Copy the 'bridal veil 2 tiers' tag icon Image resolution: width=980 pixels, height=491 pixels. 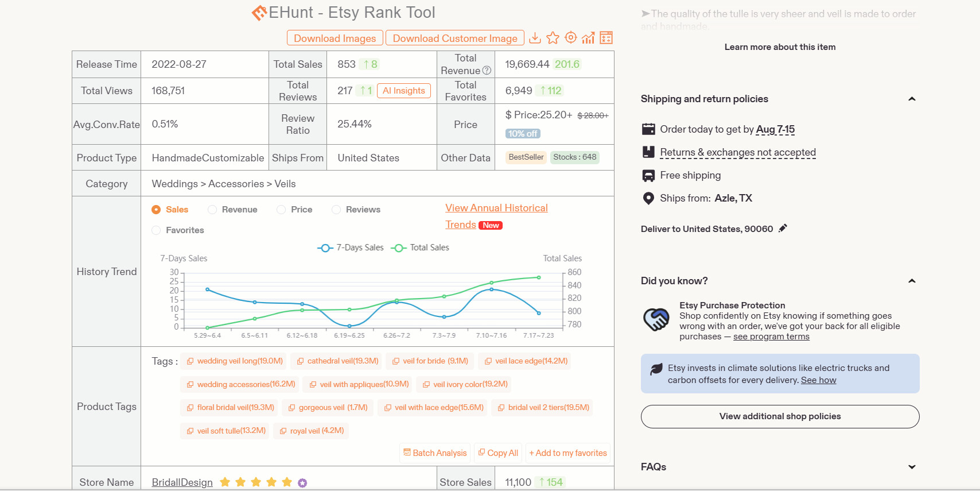click(x=501, y=408)
